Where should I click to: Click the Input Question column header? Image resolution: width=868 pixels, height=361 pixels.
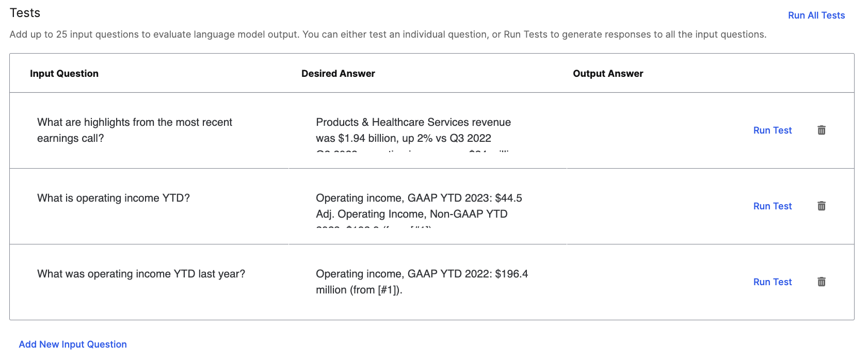[x=64, y=74]
